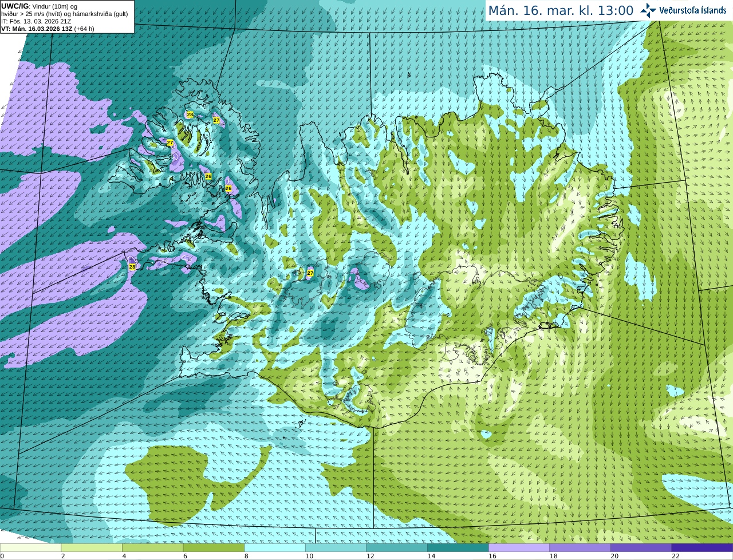
Task: Select the date header Mán. 16. mar. kl. 13:00
Action: [x=561, y=10]
